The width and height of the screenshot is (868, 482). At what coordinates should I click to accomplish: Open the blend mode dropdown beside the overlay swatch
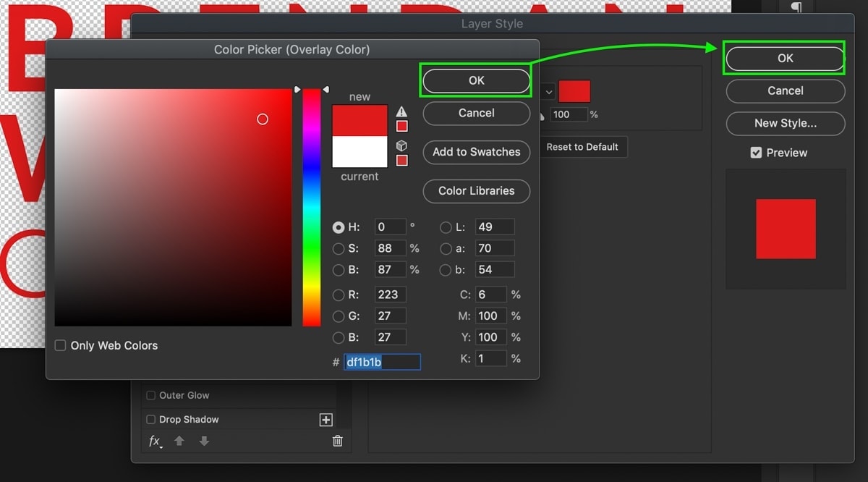pyautogui.click(x=548, y=92)
